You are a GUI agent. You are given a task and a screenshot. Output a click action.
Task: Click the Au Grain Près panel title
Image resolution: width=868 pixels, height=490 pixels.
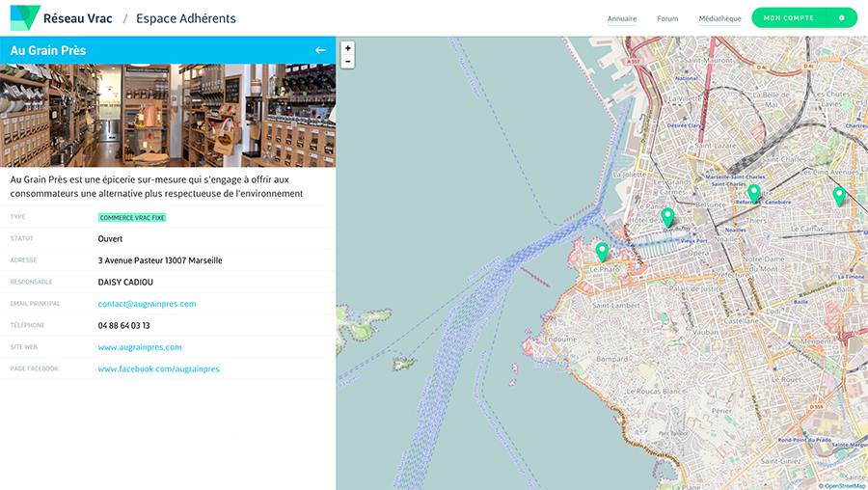48,50
